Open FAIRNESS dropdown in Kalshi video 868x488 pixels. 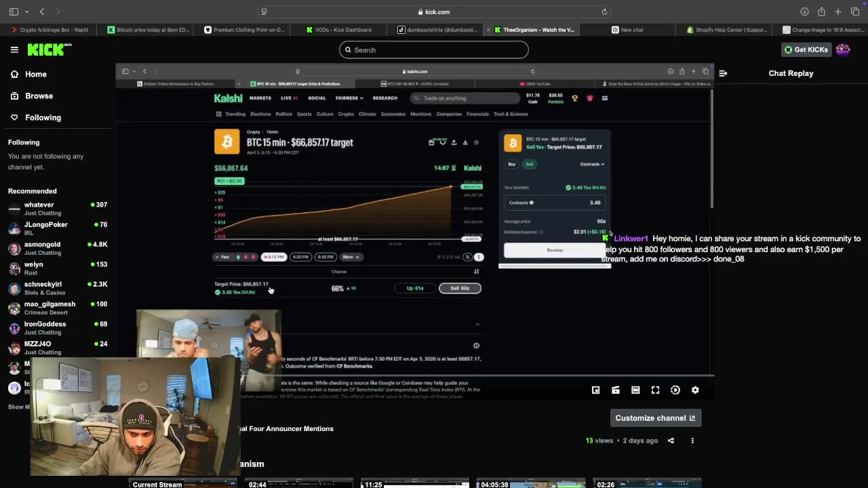point(349,98)
